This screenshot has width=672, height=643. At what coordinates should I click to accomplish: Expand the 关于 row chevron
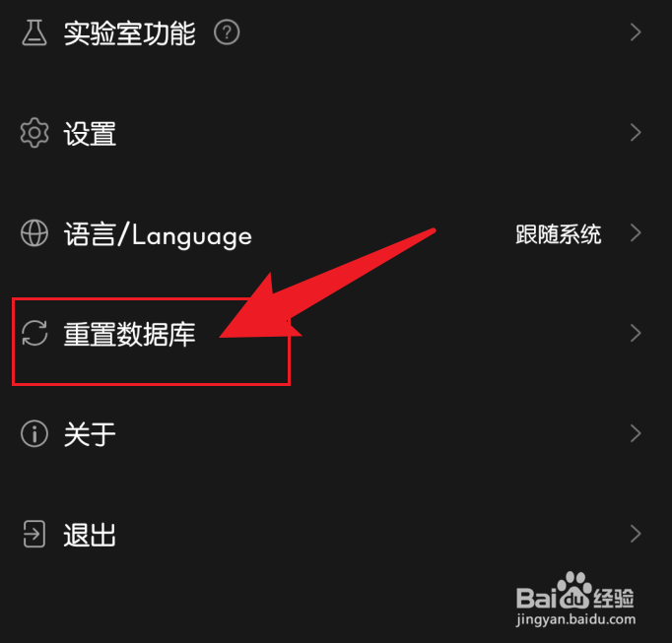(636, 433)
